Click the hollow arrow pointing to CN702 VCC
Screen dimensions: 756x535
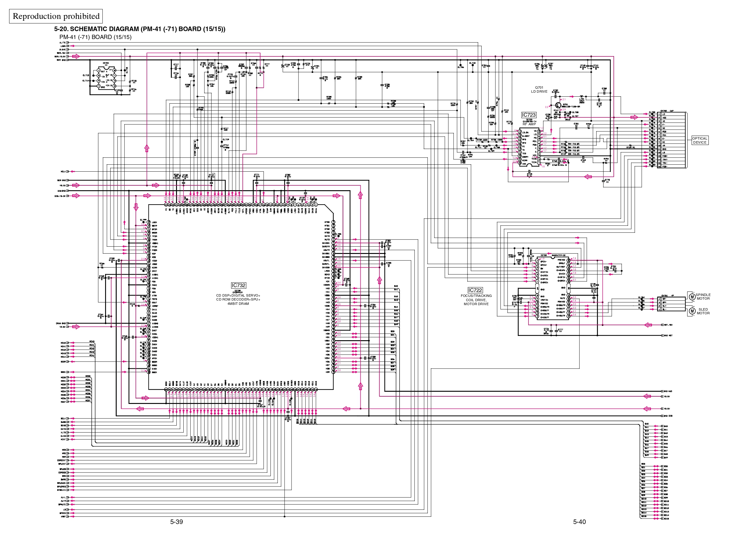pos(634,117)
